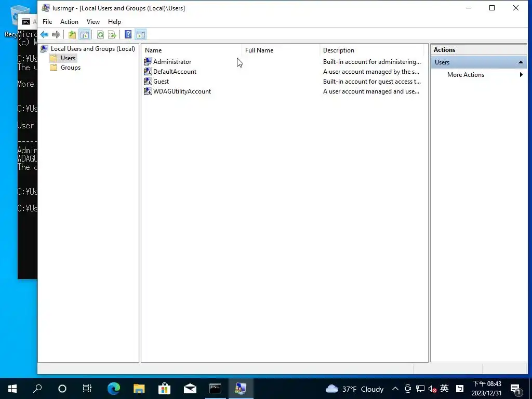Open lusrmgr window system menu icon

pyautogui.click(x=46, y=8)
